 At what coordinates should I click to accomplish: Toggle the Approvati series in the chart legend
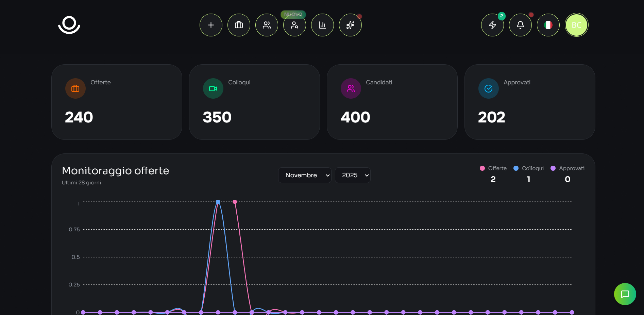567,168
